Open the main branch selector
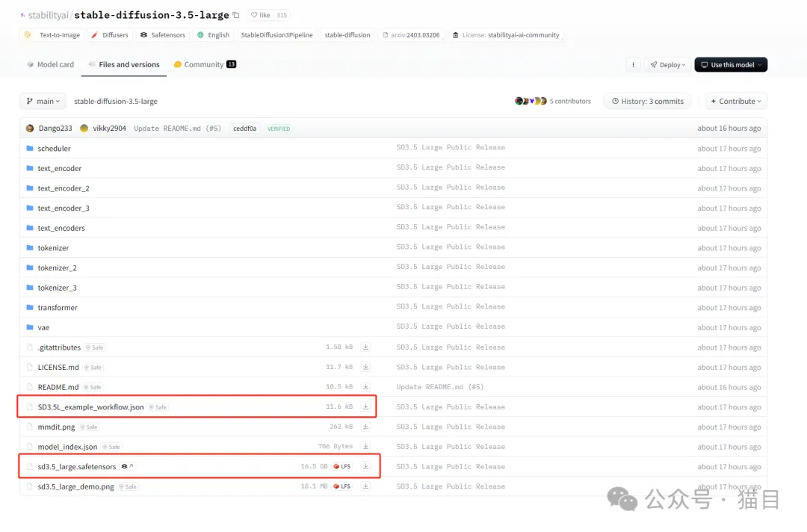The image size is (807, 532). pyautogui.click(x=43, y=102)
